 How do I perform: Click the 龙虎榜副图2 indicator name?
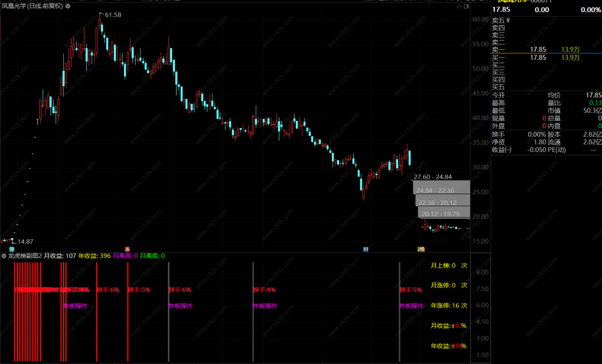point(25,256)
